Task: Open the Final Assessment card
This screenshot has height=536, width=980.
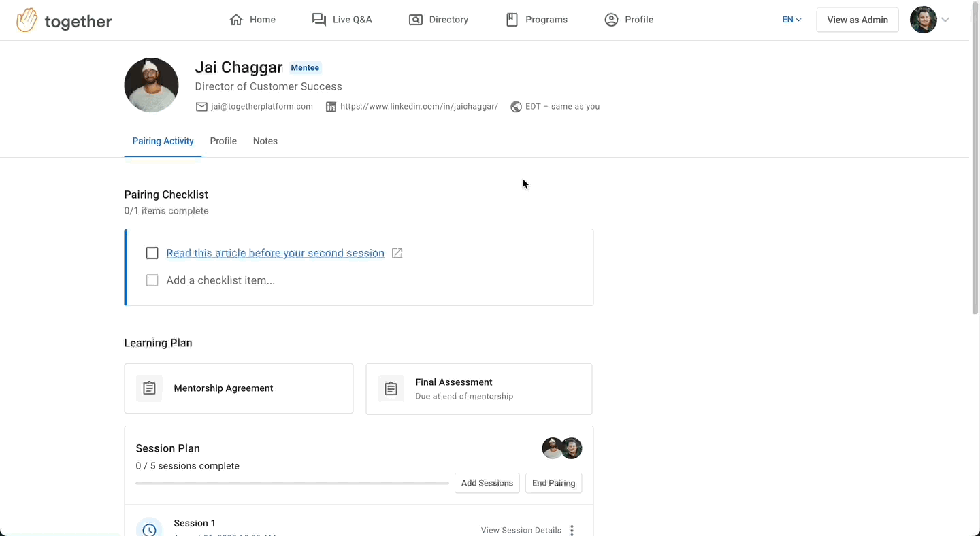Action: [x=479, y=388]
